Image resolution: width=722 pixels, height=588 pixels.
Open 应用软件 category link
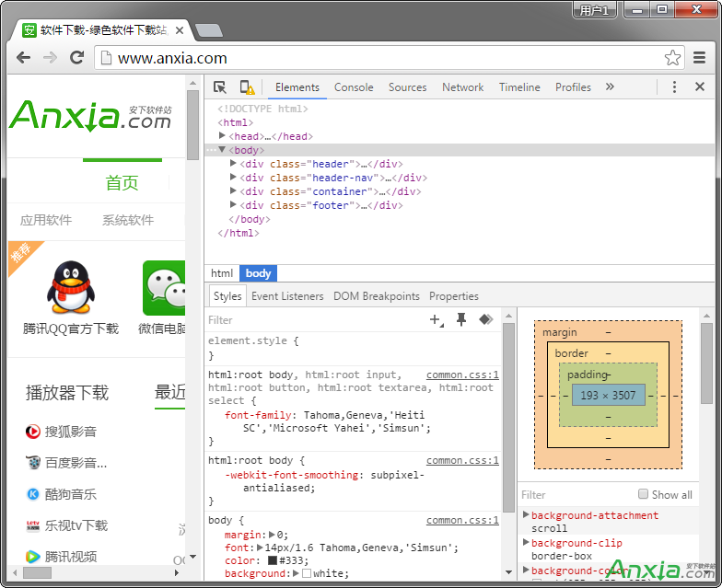[46, 220]
